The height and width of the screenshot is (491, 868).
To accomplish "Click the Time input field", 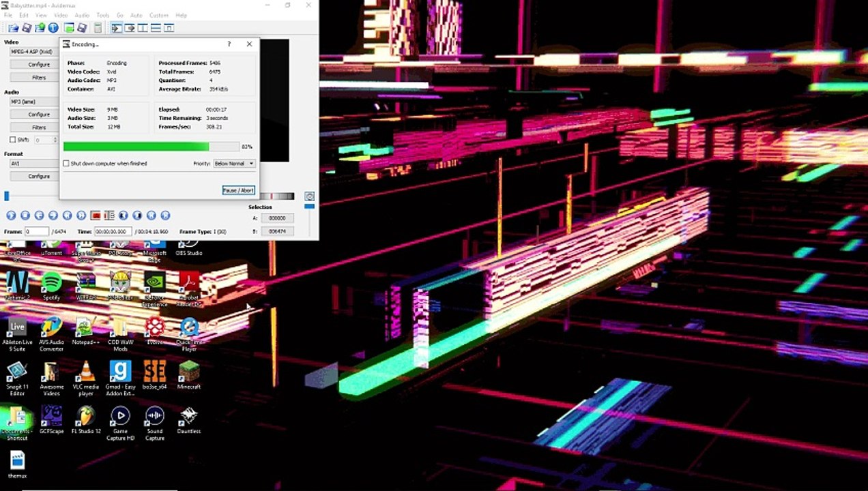I will (113, 232).
